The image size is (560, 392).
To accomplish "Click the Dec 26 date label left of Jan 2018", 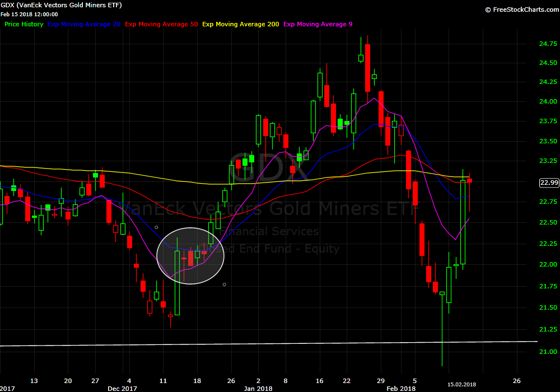I will [231, 381].
